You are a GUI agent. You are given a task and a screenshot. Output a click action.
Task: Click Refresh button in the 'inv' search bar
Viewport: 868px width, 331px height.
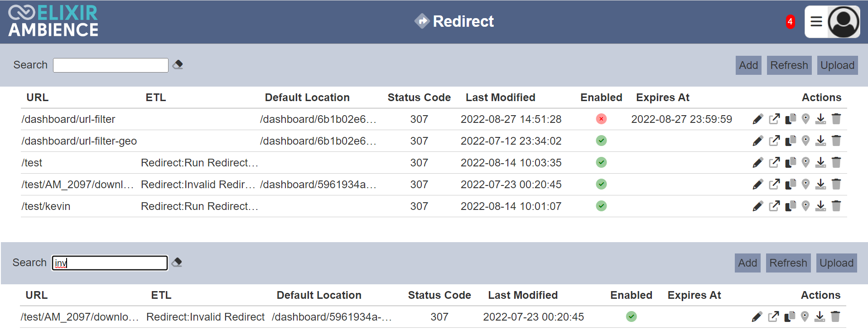[788, 263]
